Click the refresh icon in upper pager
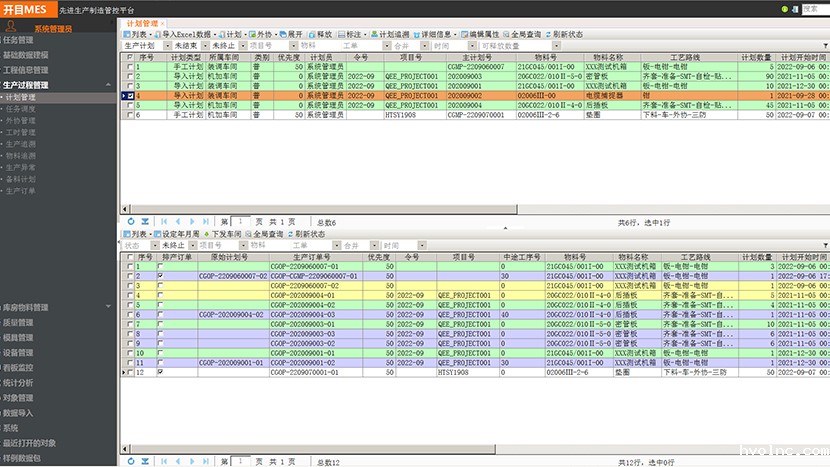Image resolution: width=830 pixels, height=467 pixels. click(x=130, y=221)
